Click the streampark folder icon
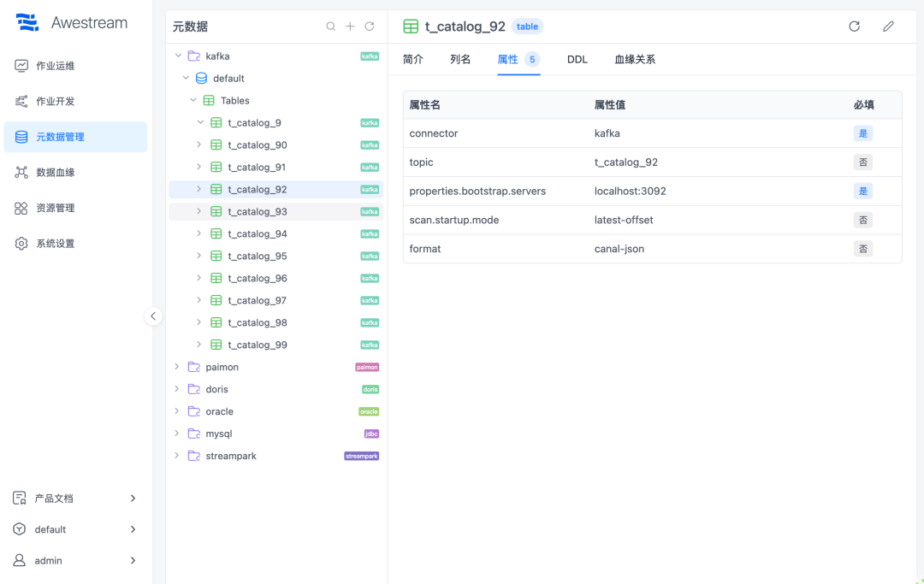Viewport: 924px width, 584px height. pyautogui.click(x=194, y=456)
